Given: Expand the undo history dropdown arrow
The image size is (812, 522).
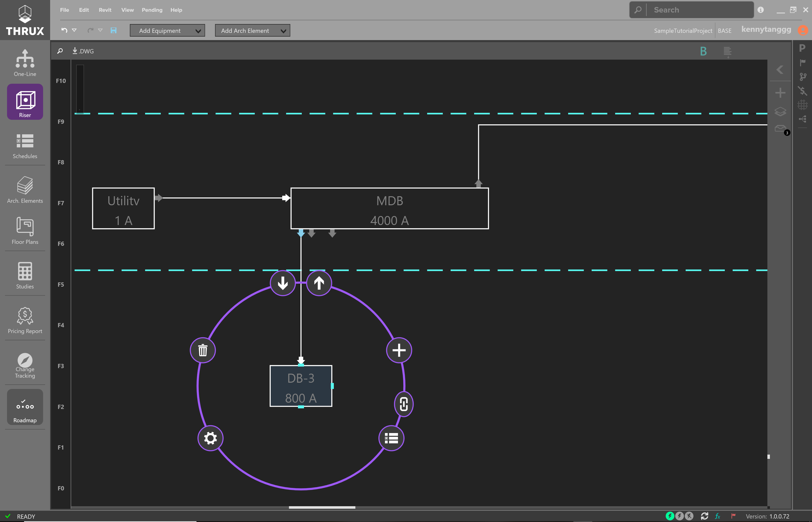Looking at the screenshot, I should (74, 30).
